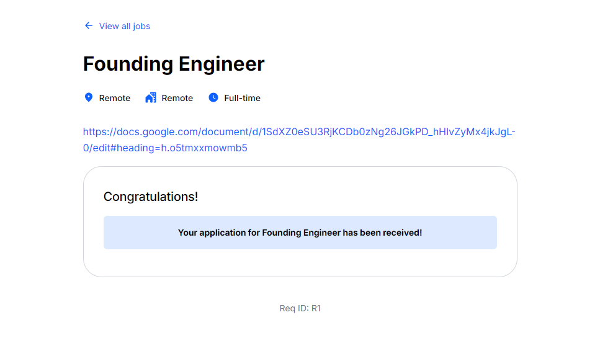Click the empty white area below the banner in the card

tap(300, 263)
